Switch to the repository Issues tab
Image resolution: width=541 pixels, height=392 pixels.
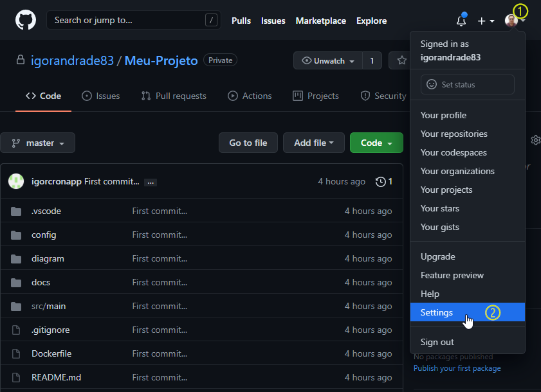(101, 96)
